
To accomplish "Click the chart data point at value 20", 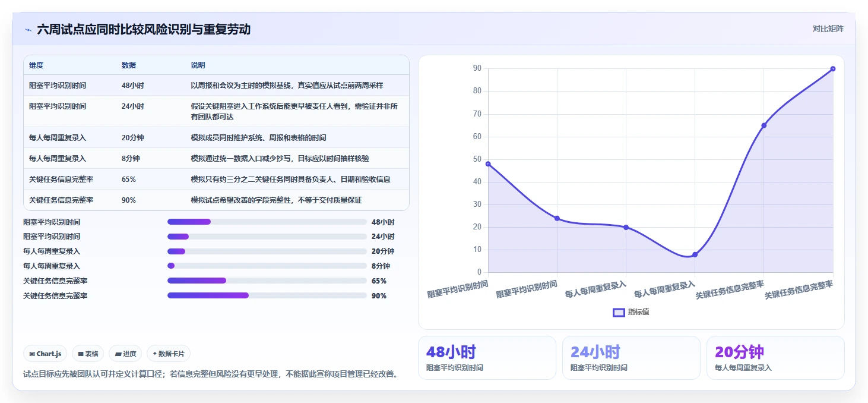I will (x=626, y=227).
